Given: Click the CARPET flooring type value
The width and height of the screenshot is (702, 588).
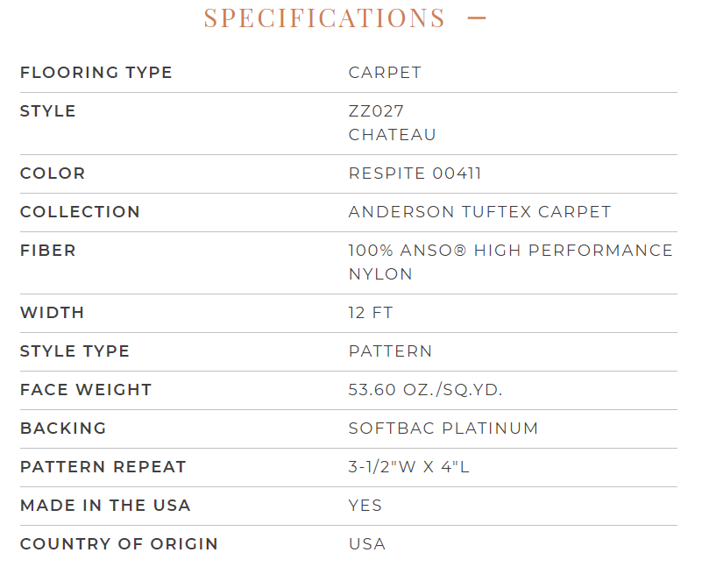Looking at the screenshot, I should tap(385, 73).
